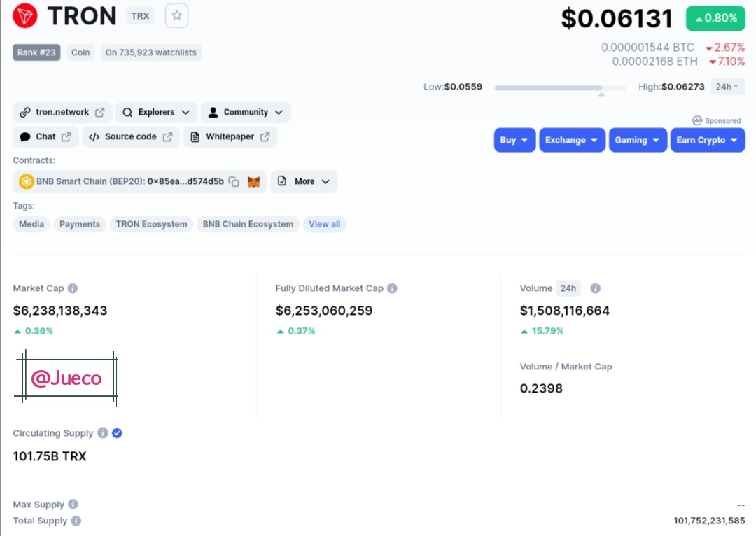Click the Low $0.0559 value
Image resolution: width=756 pixels, height=536 pixels.
pyautogui.click(x=463, y=87)
